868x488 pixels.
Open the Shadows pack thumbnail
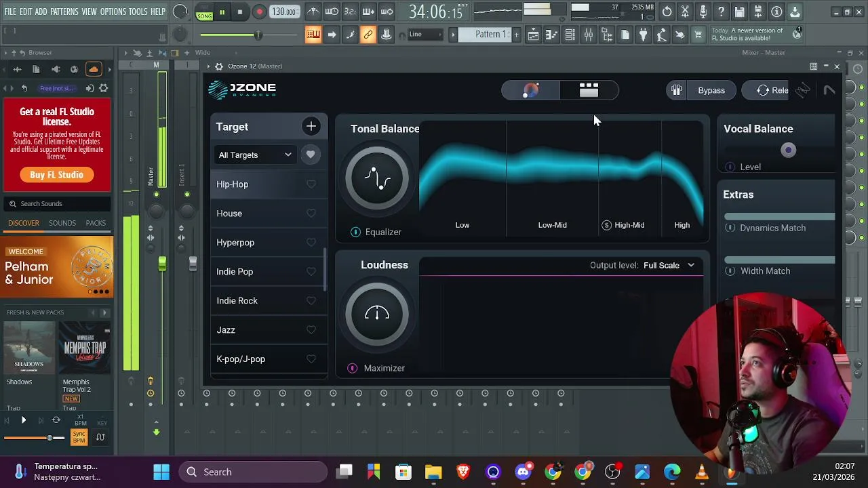[29, 348]
